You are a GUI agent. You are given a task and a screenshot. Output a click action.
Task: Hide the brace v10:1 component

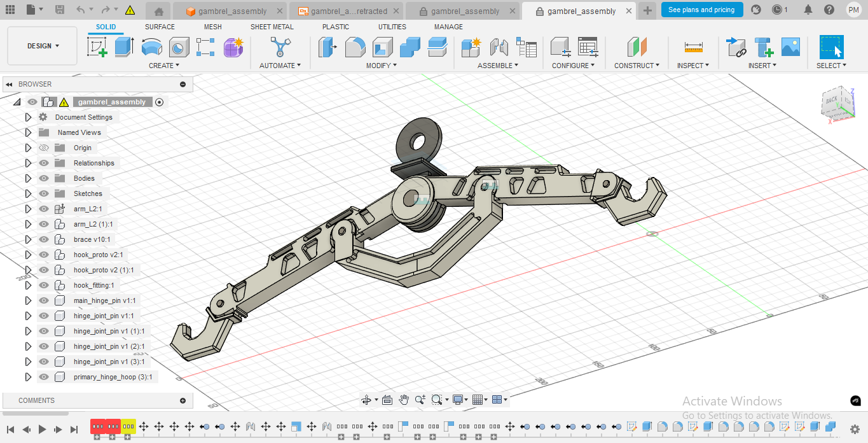44,239
